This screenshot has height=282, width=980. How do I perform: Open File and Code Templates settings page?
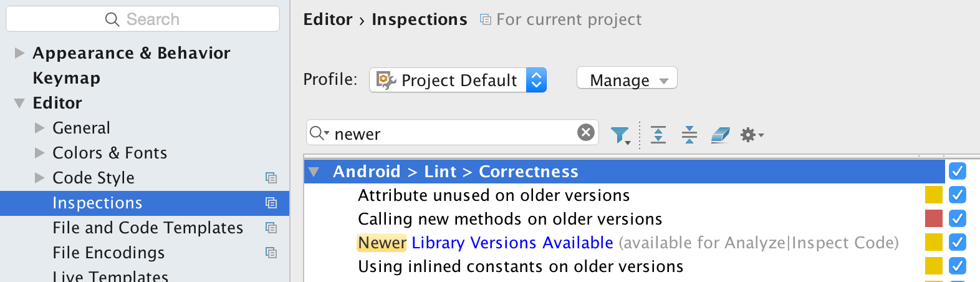148,228
